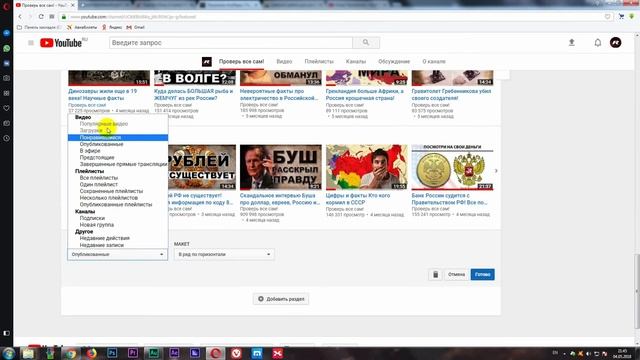Screen dimensions: 640x360
Task: Launch Adobe Audition from the taskbar
Action: coord(153,353)
